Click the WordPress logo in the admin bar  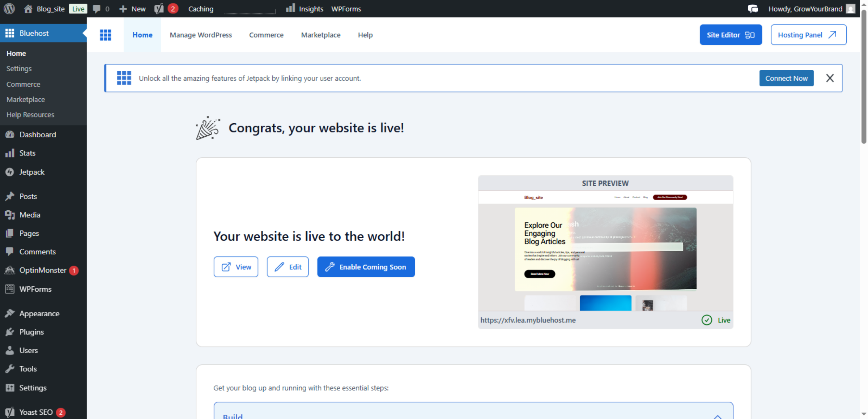(9, 8)
